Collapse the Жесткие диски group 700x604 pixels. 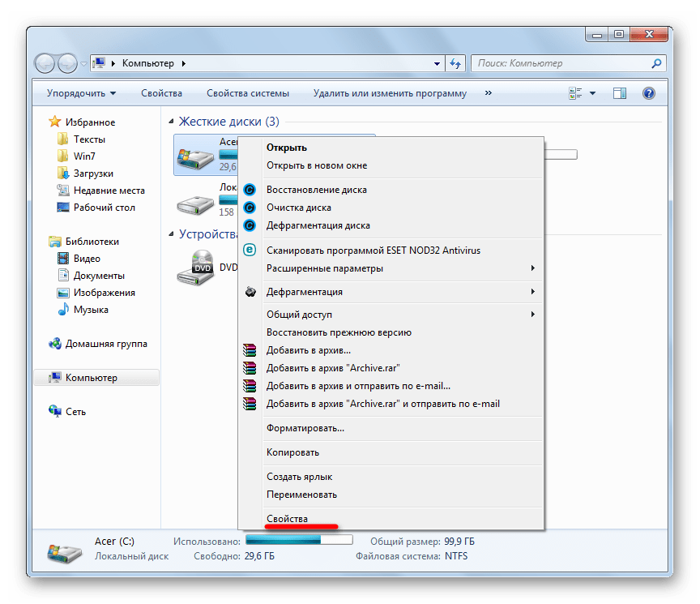tap(171, 122)
